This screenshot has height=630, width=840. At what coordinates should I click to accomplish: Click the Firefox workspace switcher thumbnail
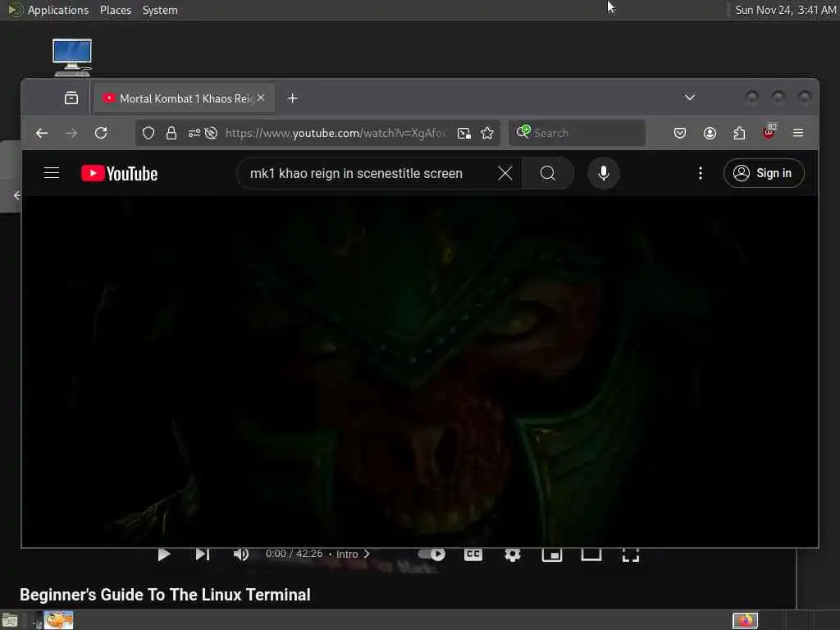pyautogui.click(x=745, y=620)
